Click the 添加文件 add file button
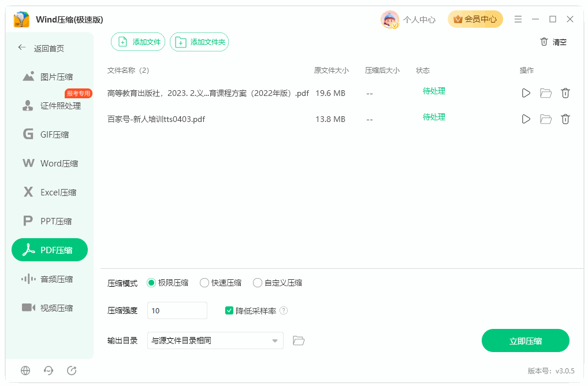The image size is (588, 385). [138, 42]
